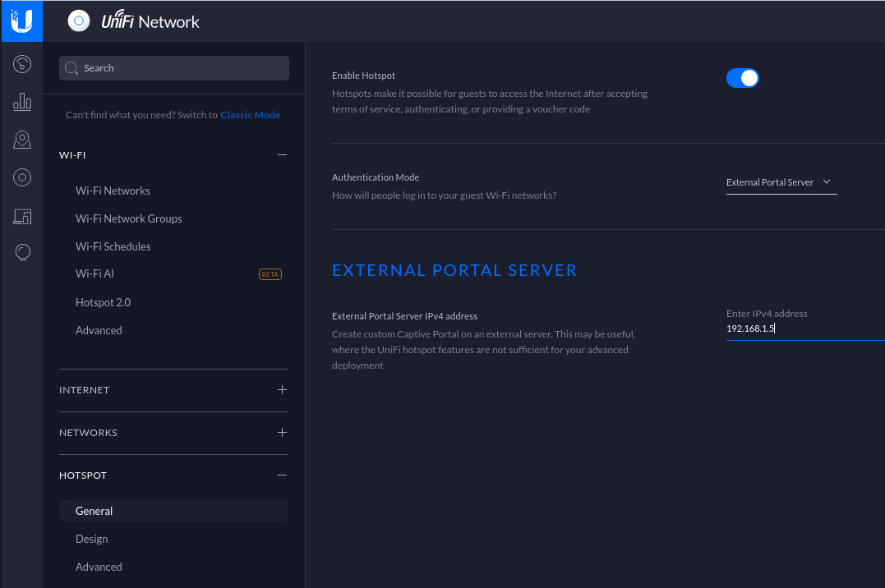Click the UniFi logo in the top corner
Screen dimensions: 885x588
21,21
